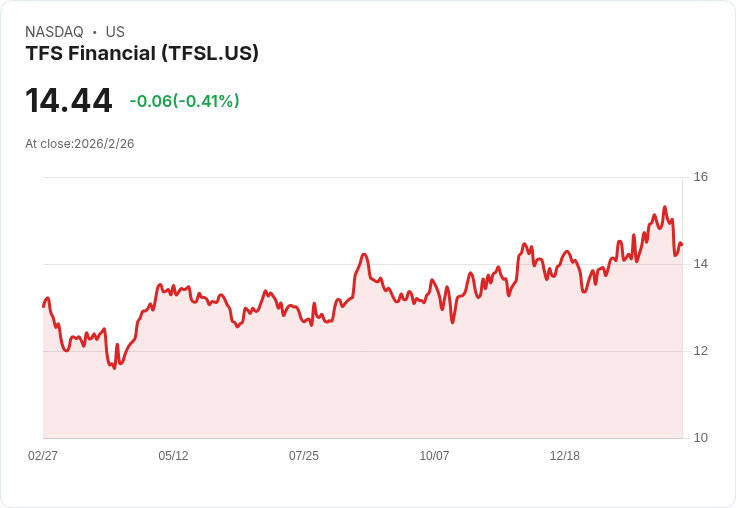Screen dimensions: 736x508
Task: Click the 14 y-axis label
Action: (x=700, y=264)
